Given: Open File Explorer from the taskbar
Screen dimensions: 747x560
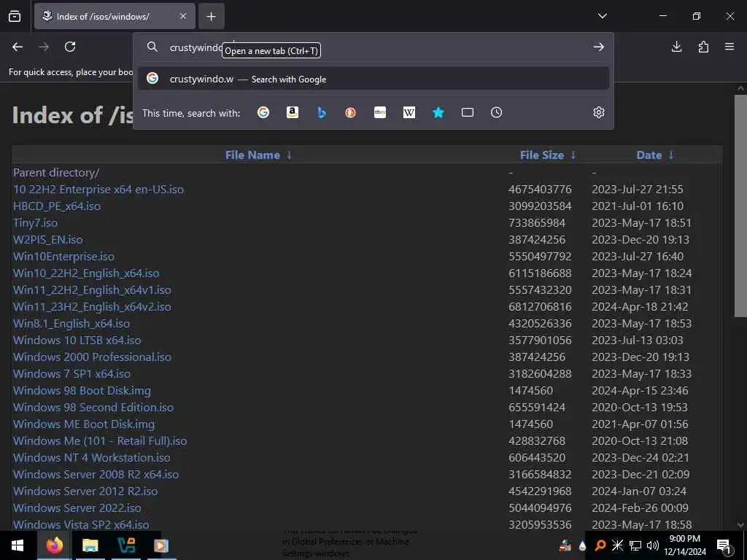Looking at the screenshot, I should (90, 545).
